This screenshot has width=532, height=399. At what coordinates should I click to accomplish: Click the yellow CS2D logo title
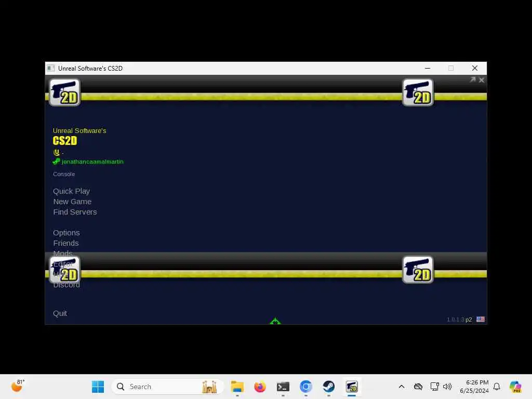65,141
